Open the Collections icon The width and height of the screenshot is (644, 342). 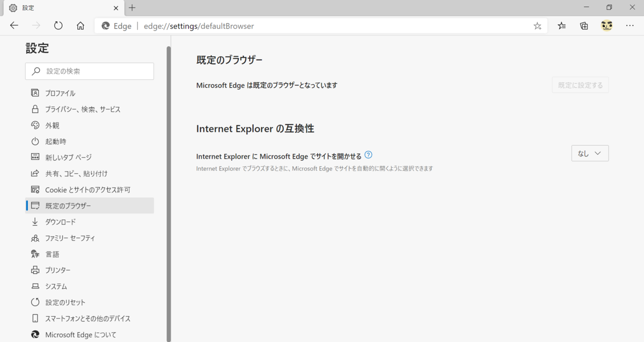(584, 26)
